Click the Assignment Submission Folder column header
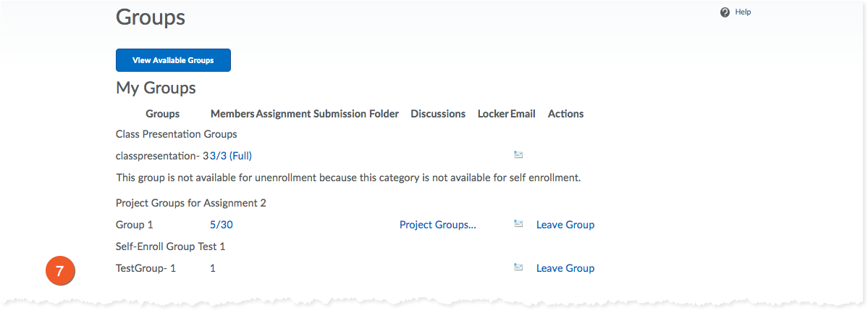Viewport: 868px width, 311px height. point(327,114)
